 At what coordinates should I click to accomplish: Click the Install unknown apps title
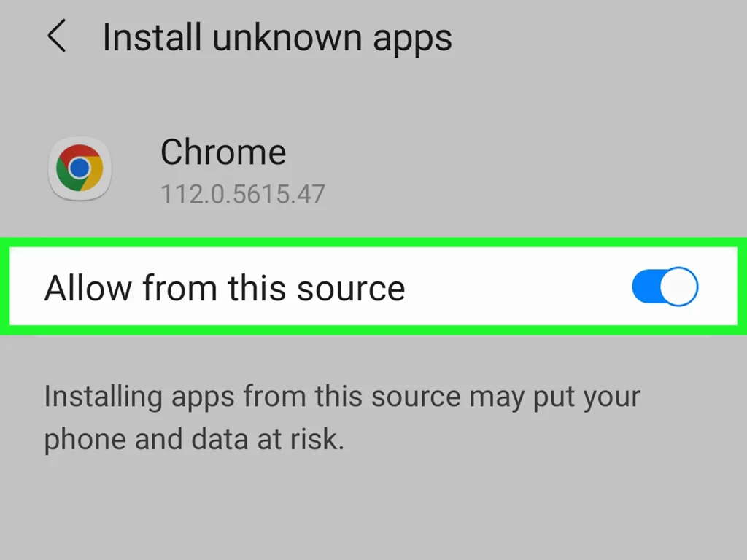click(278, 36)
